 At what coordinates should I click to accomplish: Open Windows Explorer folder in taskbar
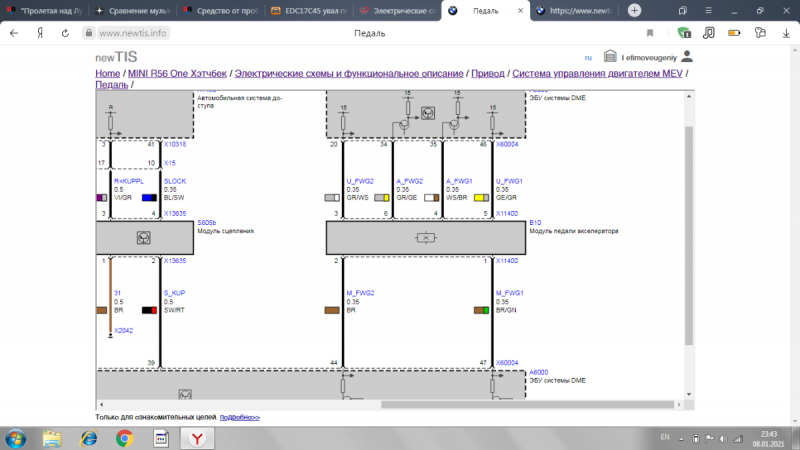tap(52, 437)
